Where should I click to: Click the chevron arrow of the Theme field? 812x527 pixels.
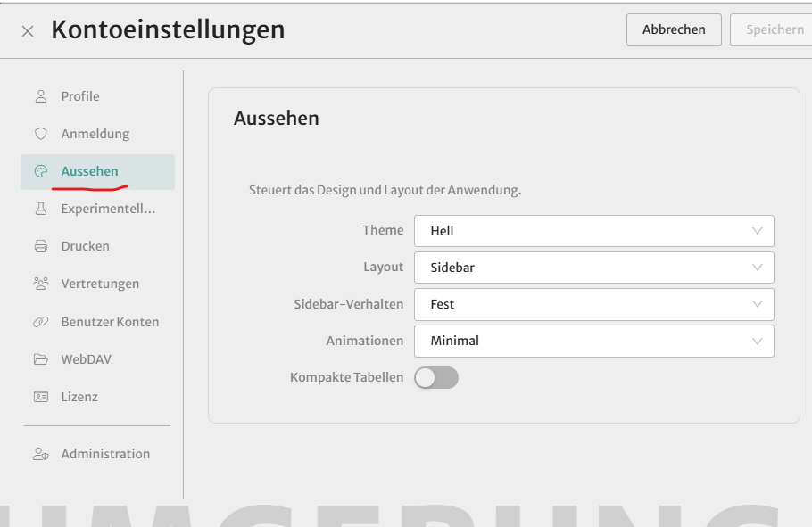click(757, 231)
